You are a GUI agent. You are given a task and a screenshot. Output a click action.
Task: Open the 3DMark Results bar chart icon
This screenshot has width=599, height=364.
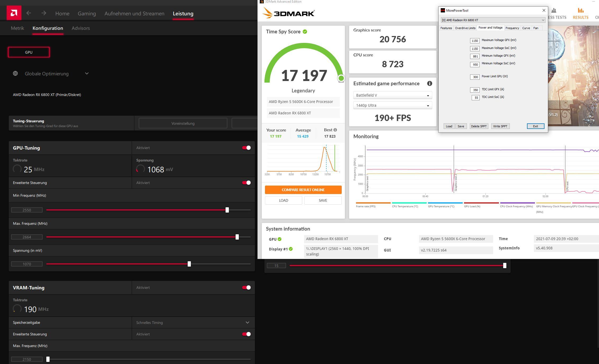(x=580, y=11)
